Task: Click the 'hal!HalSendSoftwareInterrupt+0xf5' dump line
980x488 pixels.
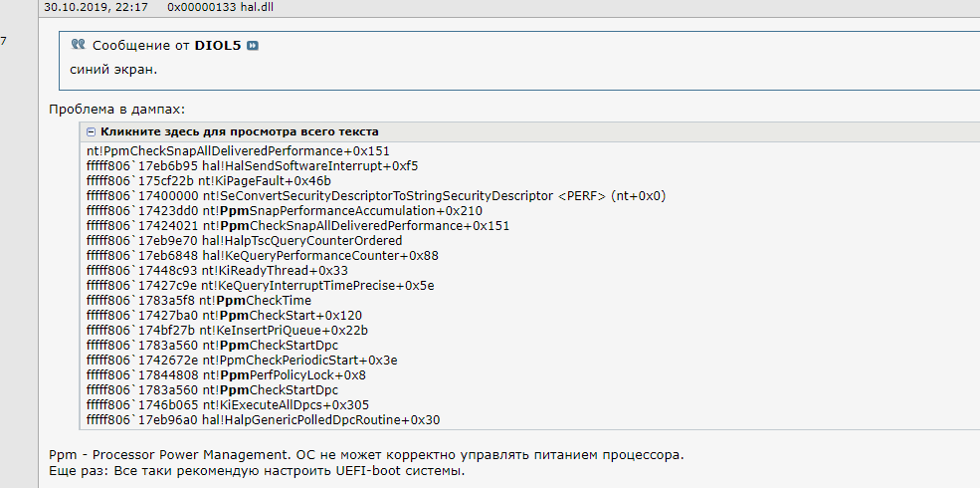Action: click(253, 165)
